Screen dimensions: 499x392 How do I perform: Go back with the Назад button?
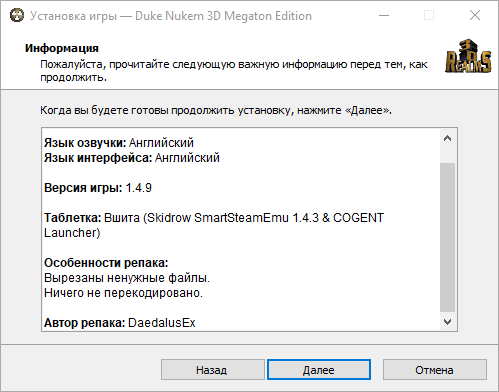213,370
